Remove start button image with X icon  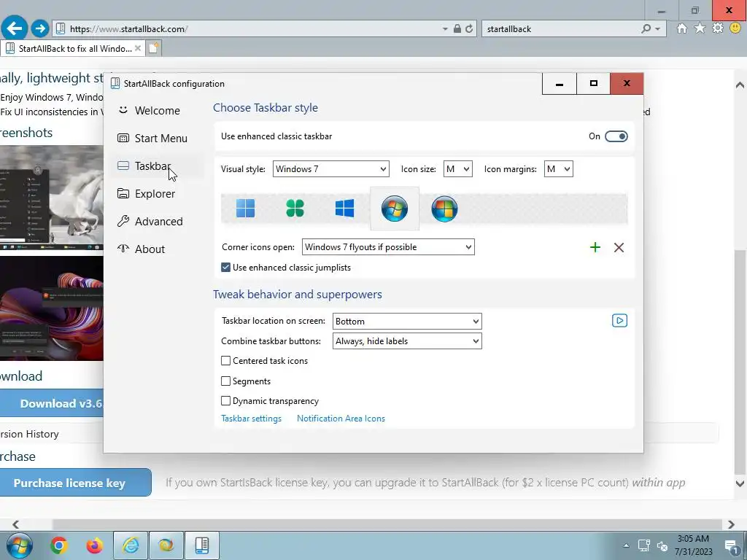(619, 247)
